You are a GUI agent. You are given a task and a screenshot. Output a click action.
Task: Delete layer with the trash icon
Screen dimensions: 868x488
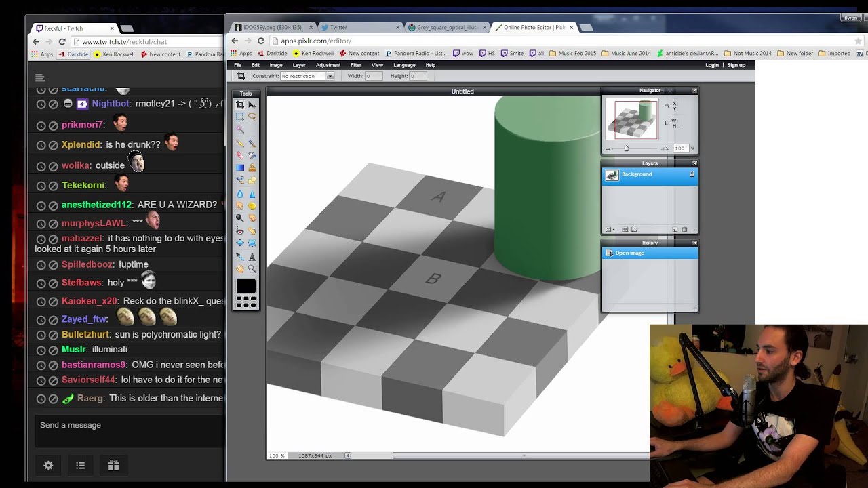684,229
